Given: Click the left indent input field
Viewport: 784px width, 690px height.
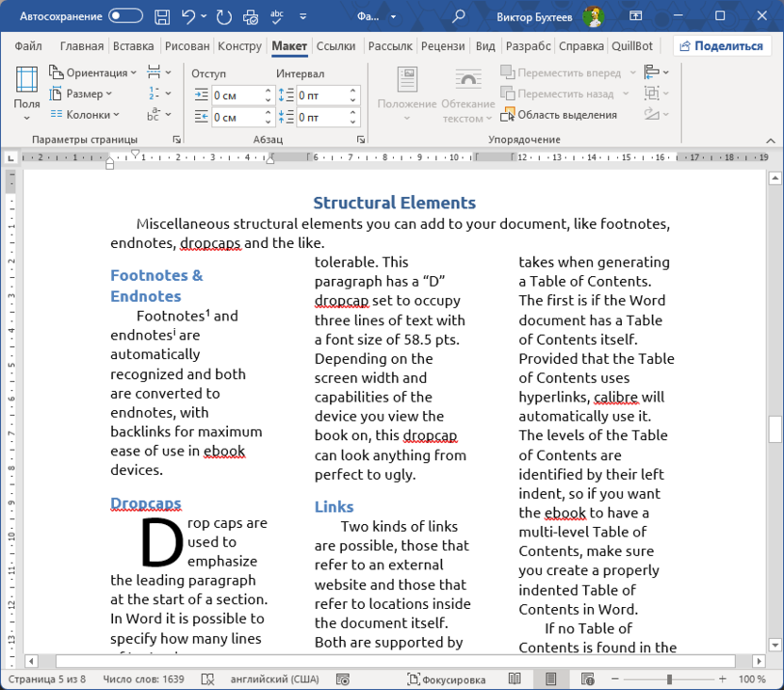Looking at the screenshot, I should tap(236, 95).
